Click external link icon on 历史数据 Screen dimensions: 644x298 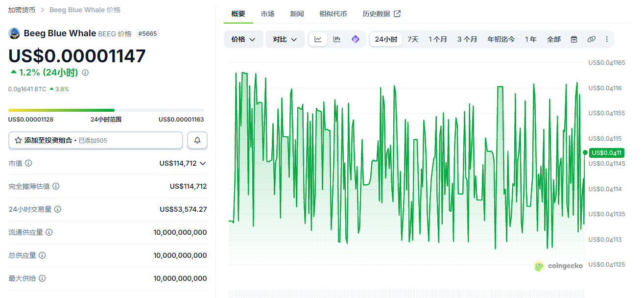(397, 14)
